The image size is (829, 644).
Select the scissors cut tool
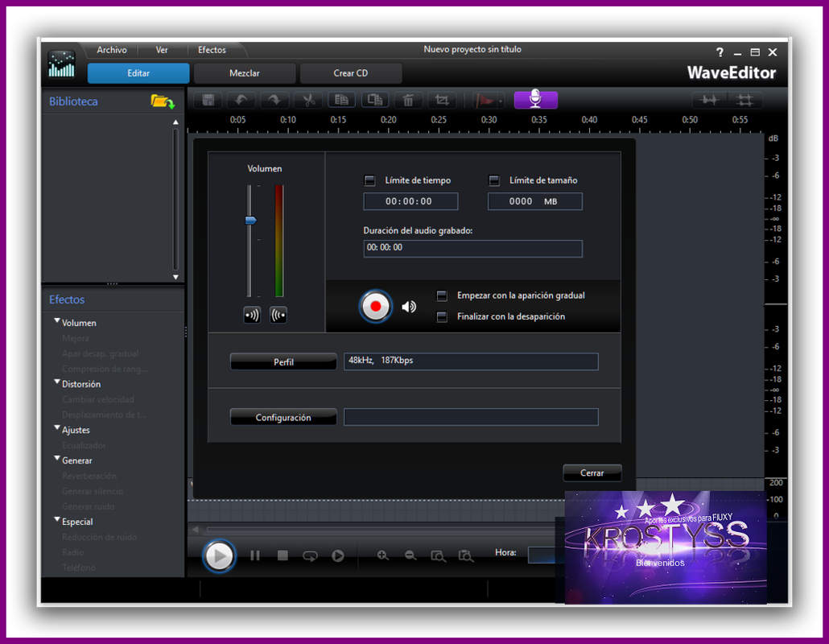[308, 100]
